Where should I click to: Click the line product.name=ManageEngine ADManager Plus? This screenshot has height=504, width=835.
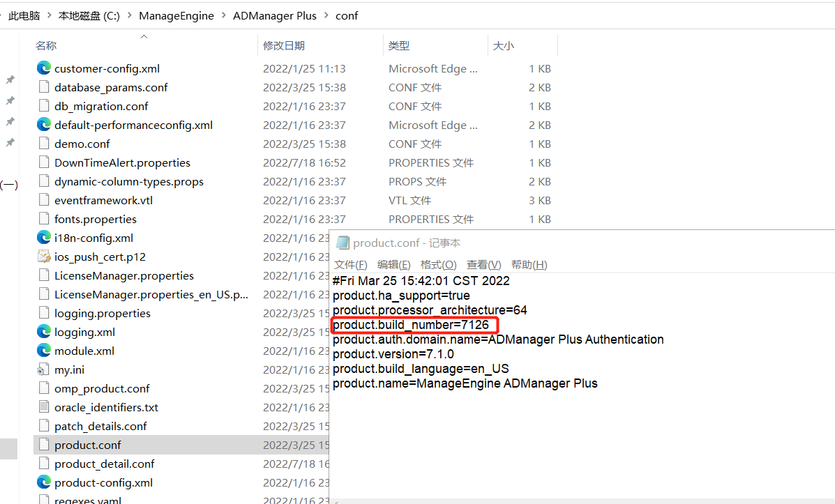click(x=465, y=383)
